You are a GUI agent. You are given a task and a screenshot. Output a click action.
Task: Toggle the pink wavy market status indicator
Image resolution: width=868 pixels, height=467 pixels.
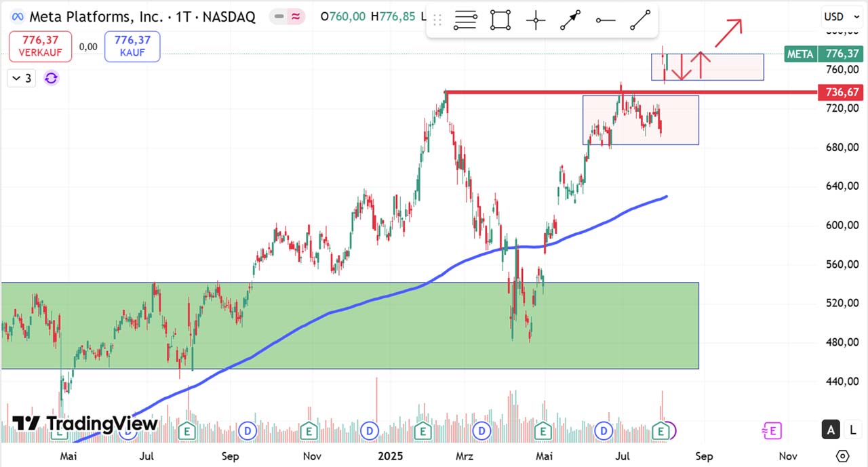point(296,16)
